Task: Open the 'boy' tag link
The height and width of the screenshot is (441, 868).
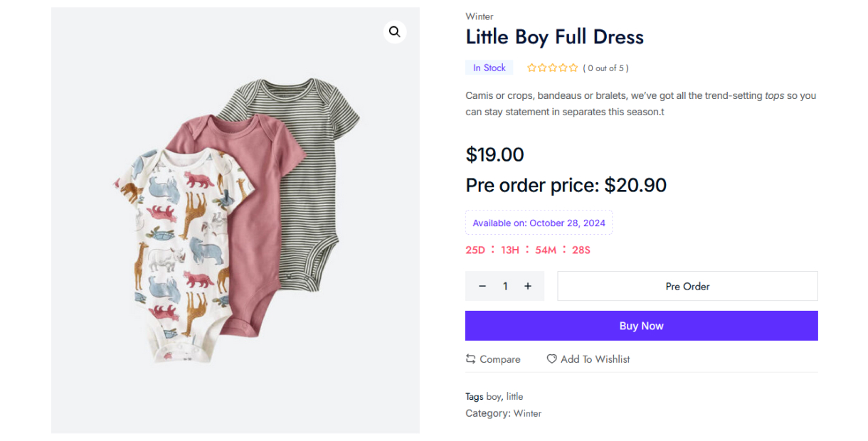Action: (x=494, y=397)
